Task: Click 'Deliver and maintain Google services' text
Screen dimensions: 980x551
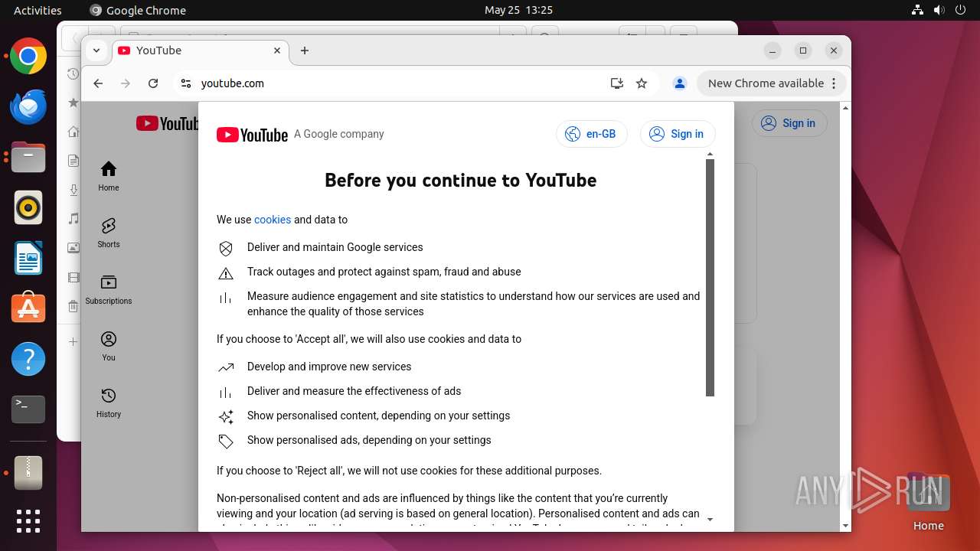Action: pyautogui.click(x=335, y=247)
